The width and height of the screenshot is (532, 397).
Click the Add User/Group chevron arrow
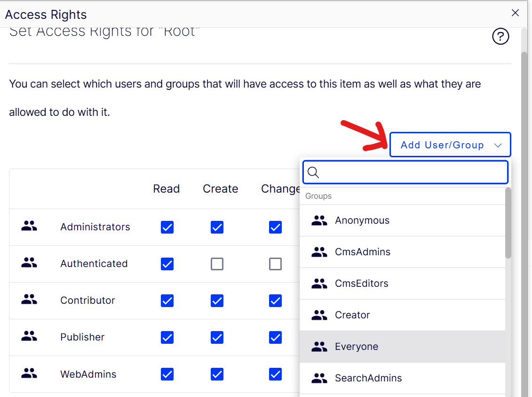pos(498,146)
